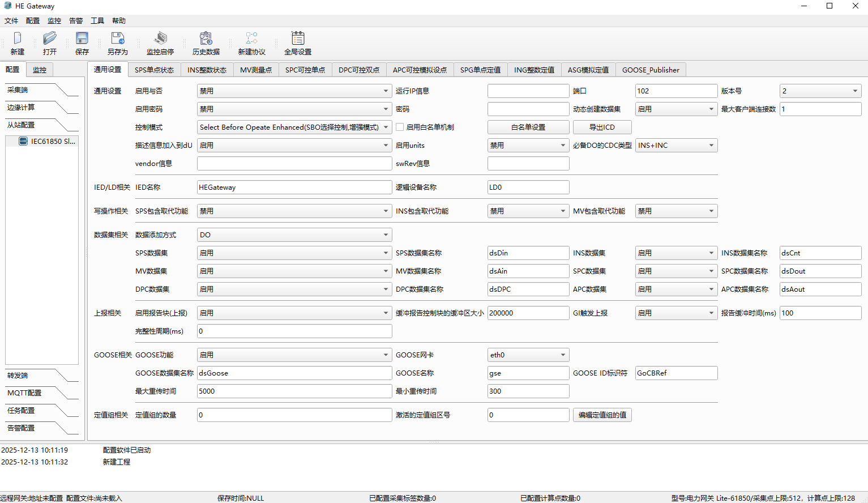Click the 保存 (Save) disk icon
Image resolution: width=868 pixels, height=503 pixels.
pos(82,39)
